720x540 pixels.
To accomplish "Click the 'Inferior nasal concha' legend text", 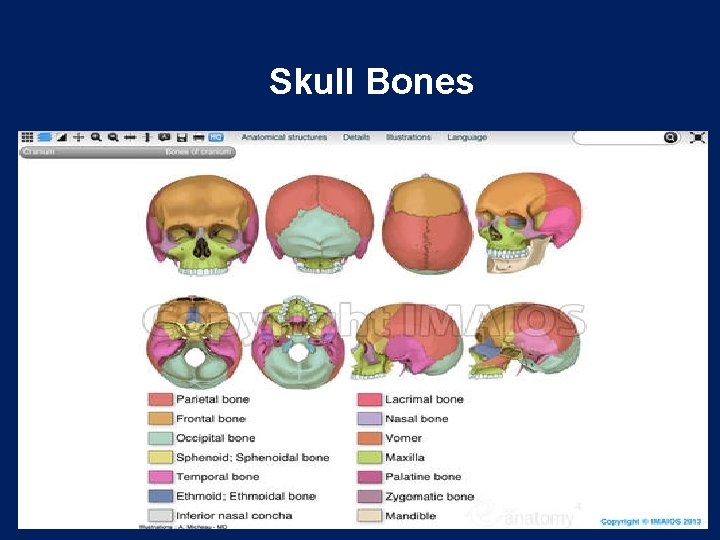I will pos(234,515).
